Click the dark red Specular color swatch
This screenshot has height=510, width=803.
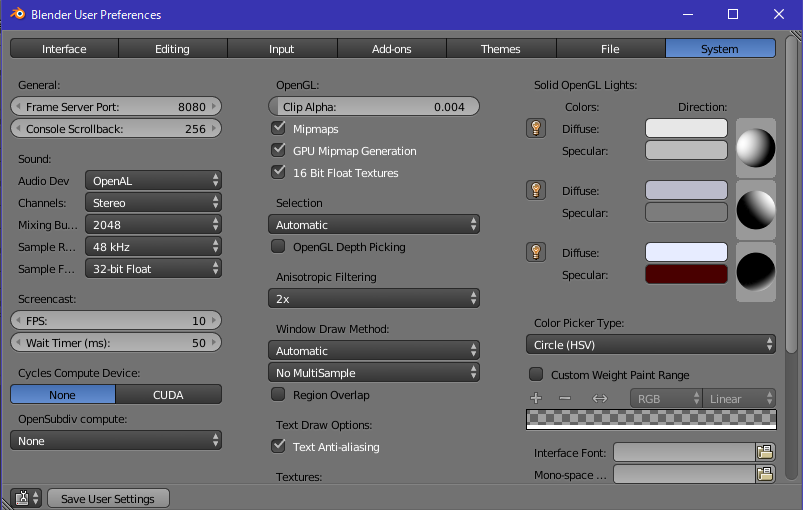(686, 275)
